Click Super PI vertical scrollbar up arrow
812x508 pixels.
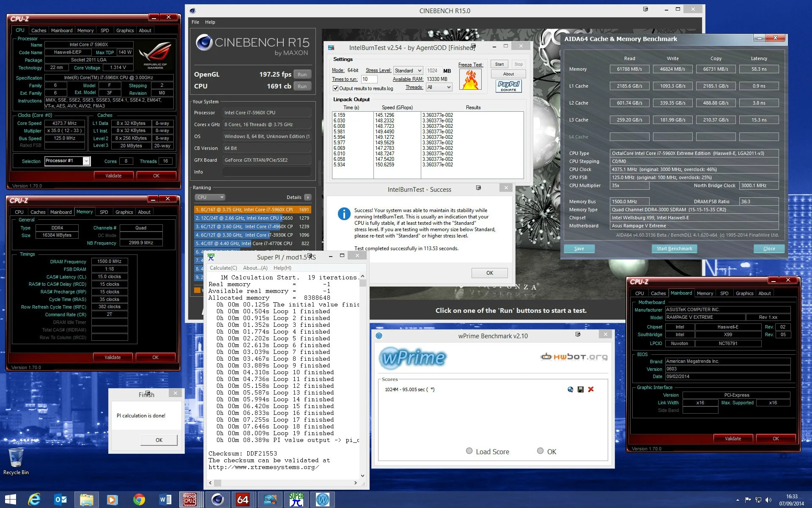pos(362,276)
